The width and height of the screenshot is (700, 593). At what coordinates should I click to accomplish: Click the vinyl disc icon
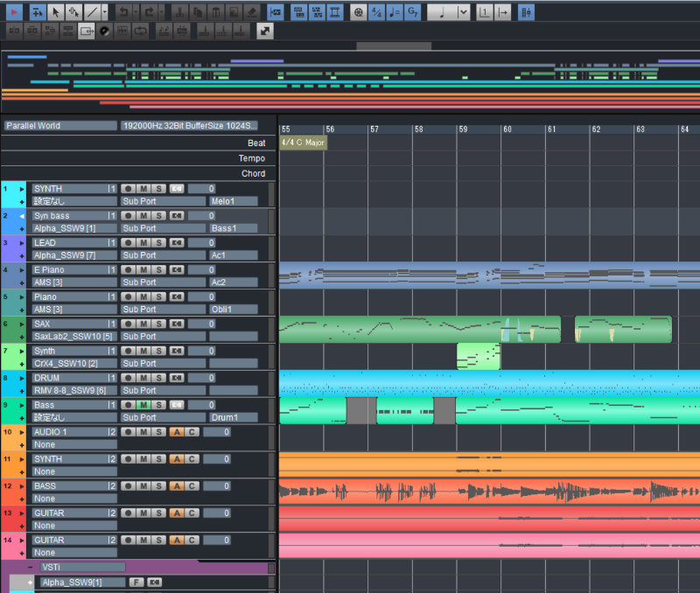tap(104, 31)
